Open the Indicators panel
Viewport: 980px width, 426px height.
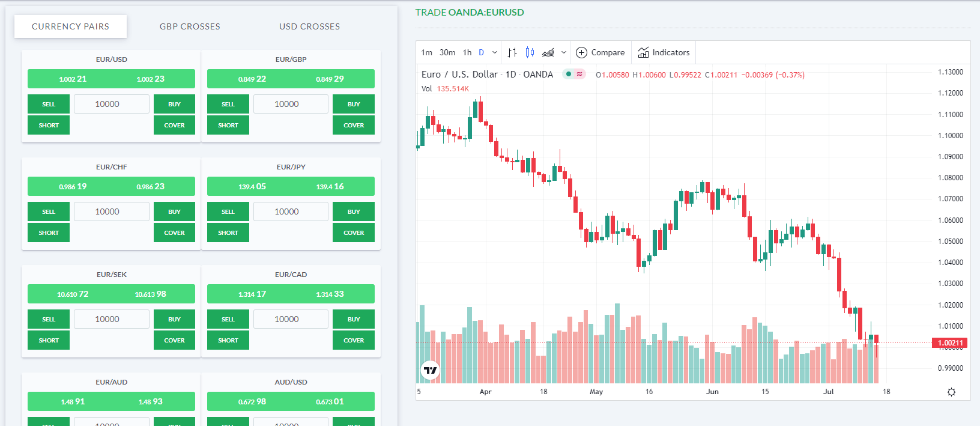(x=664, y=52)
